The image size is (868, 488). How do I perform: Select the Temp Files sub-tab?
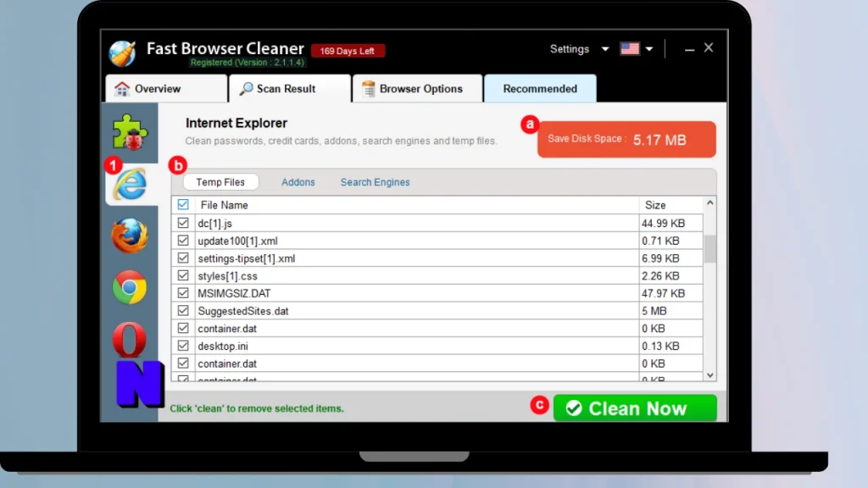pyautogui.click(x=220, y=182)
